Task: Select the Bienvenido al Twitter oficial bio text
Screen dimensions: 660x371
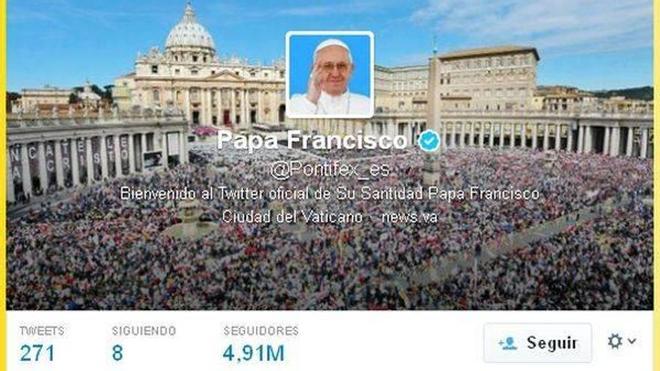Action: point(330,194)
